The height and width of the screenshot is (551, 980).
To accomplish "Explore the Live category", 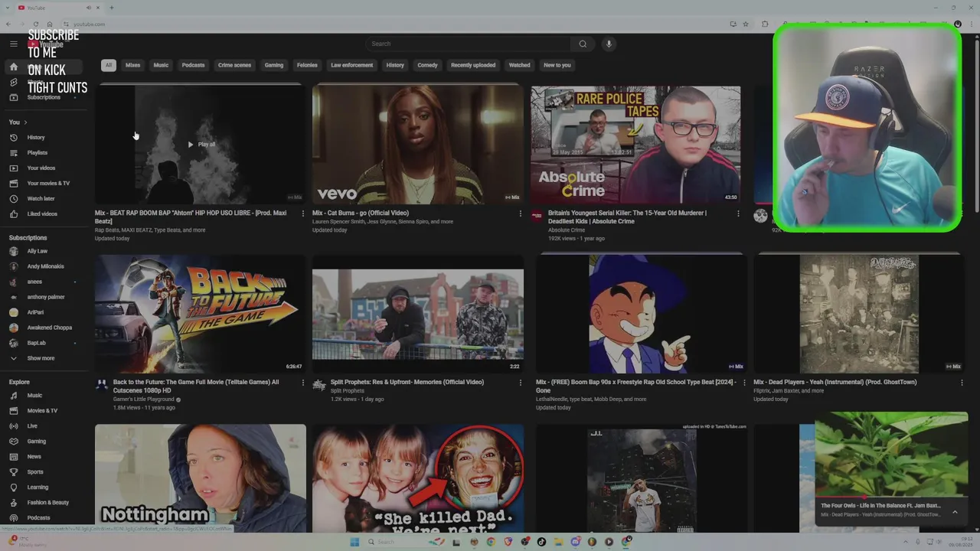I will click(x=45, y=426).
